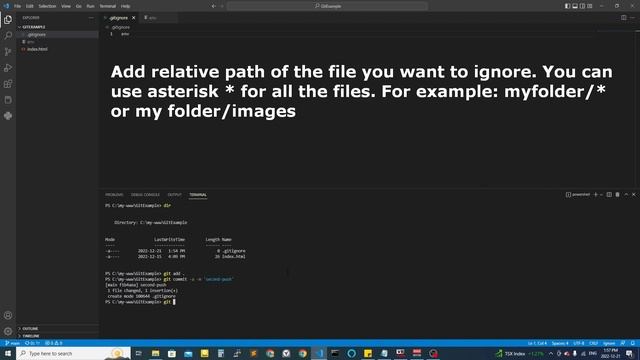Open Run and Debug view
This screenshot has height=360, width=640.
click(8, 68)
